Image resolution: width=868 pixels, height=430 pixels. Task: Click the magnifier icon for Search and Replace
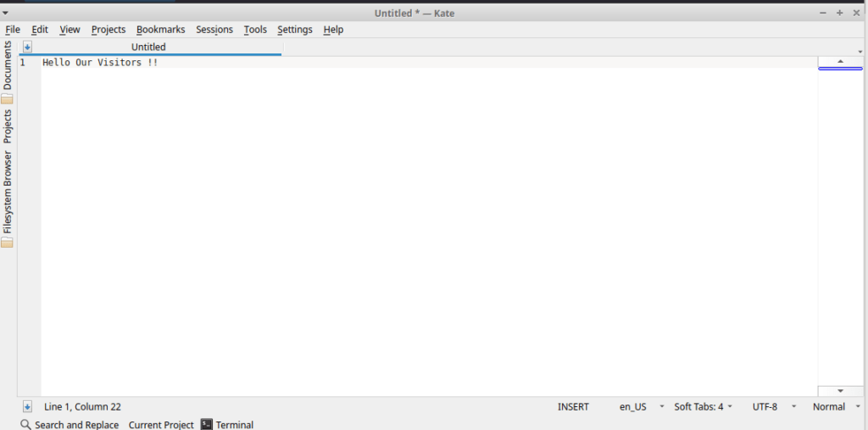pyautogui.click(x=25, y=424)
